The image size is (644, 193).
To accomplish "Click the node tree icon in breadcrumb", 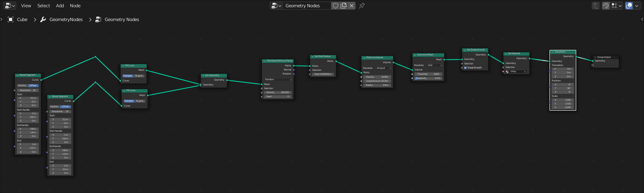I will [x=98, y=19].
